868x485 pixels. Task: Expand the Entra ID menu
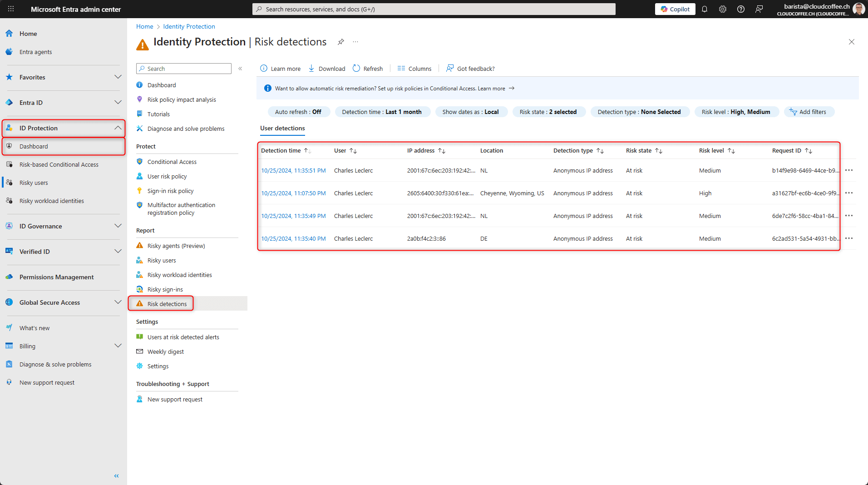tap(118, 103)
